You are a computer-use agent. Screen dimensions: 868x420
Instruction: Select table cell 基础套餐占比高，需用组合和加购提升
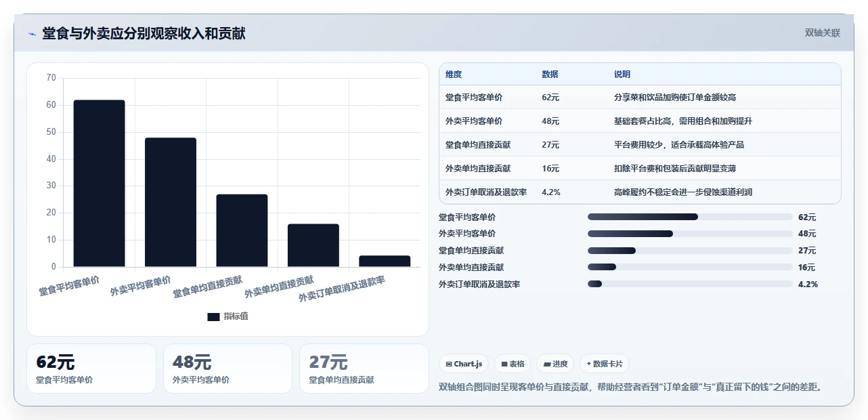coord(683,121)
